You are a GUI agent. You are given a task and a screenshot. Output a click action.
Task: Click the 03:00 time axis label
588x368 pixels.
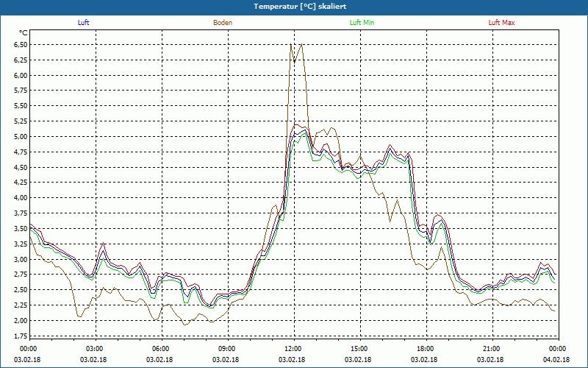click(95, 349)
